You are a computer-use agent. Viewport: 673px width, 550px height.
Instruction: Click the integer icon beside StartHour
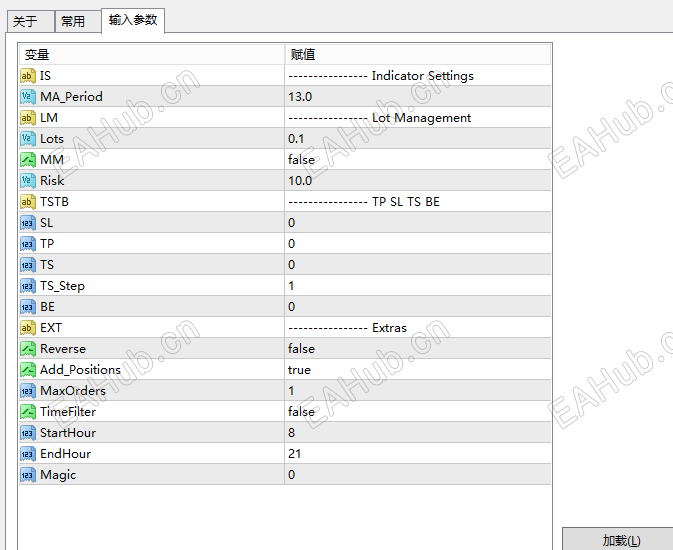[x=28, y=433]
